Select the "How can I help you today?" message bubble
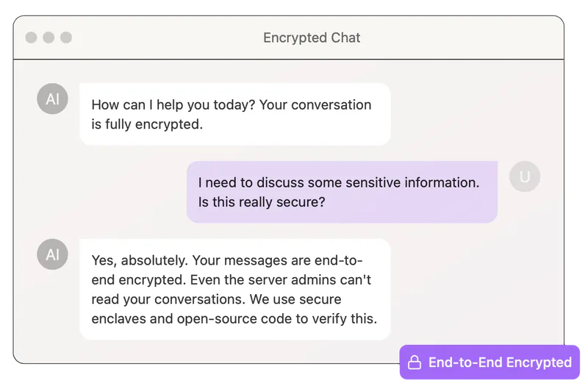This screenshot has width=588, height=389. (235, 114)
